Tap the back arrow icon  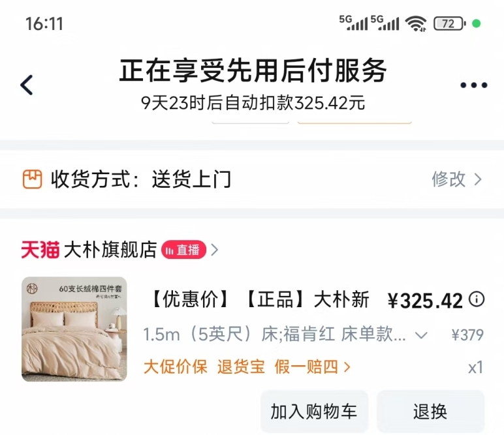point(26,85)
